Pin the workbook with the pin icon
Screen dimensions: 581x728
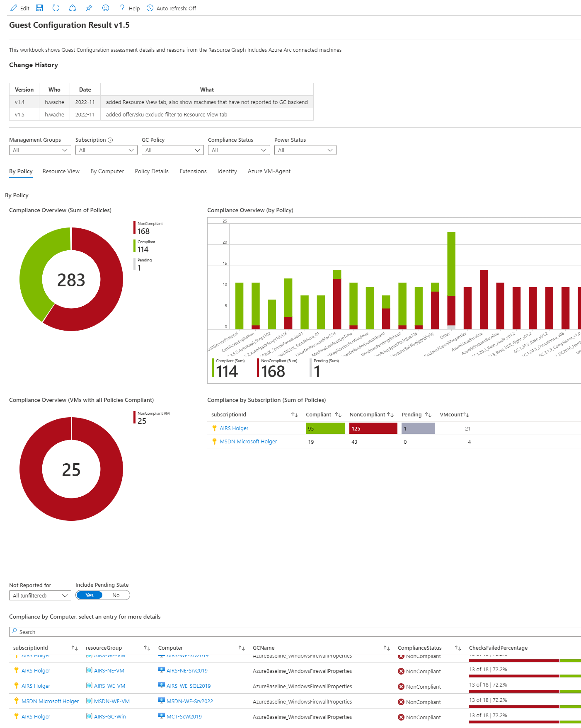point(89,8)
